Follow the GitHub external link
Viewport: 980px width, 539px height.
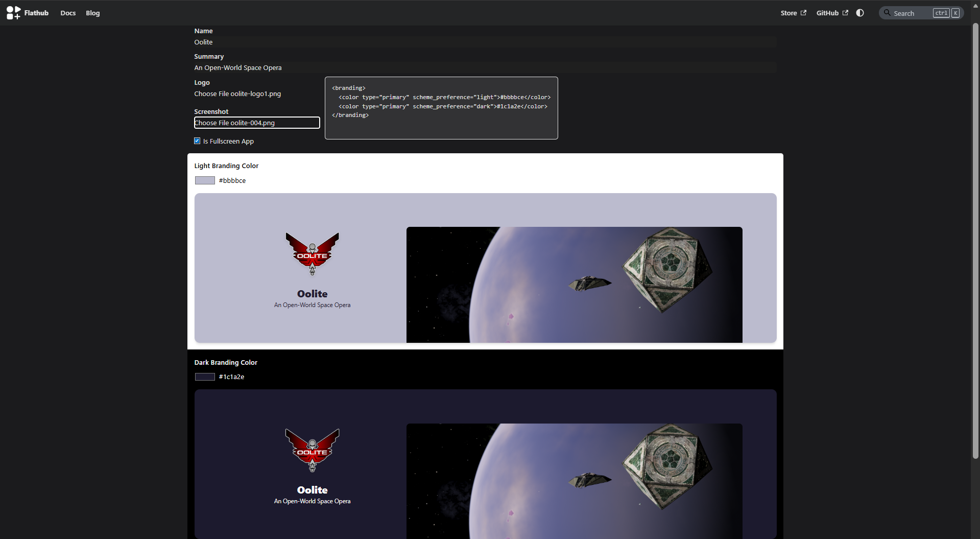pos(832,13)
